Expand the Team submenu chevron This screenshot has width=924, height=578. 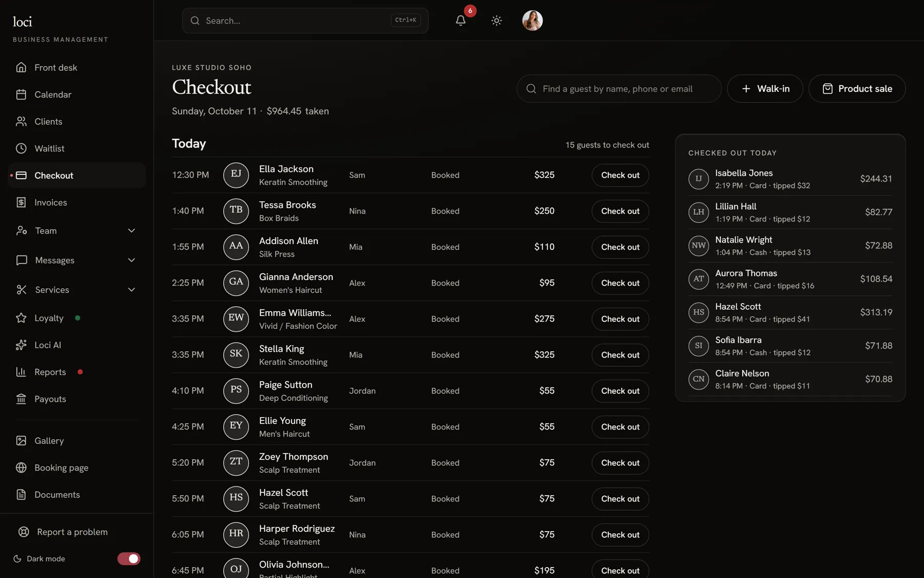coord(131,231)
